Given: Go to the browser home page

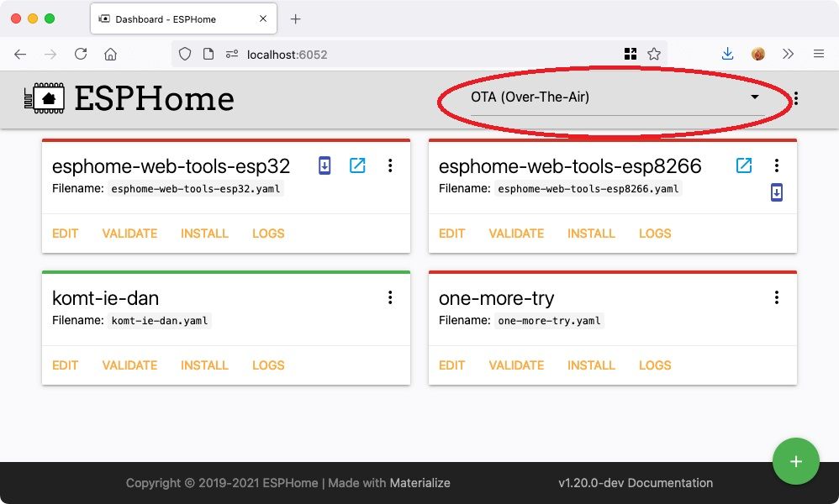Looking at the screenshot, I should pyautogui.click(x=111, y=54).
